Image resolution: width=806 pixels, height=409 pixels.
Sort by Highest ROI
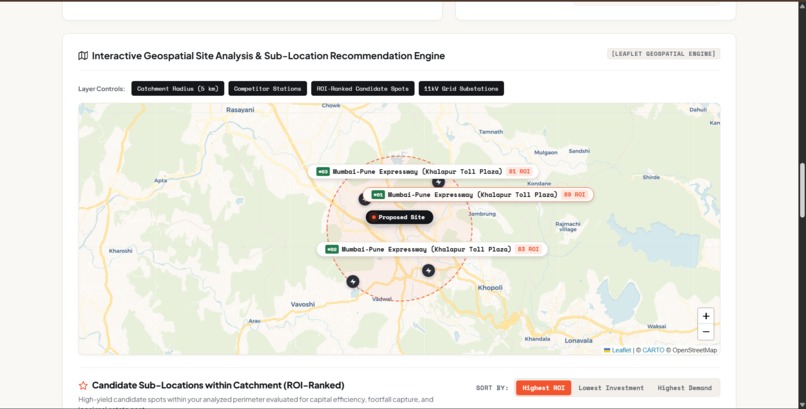coord(543,388)
